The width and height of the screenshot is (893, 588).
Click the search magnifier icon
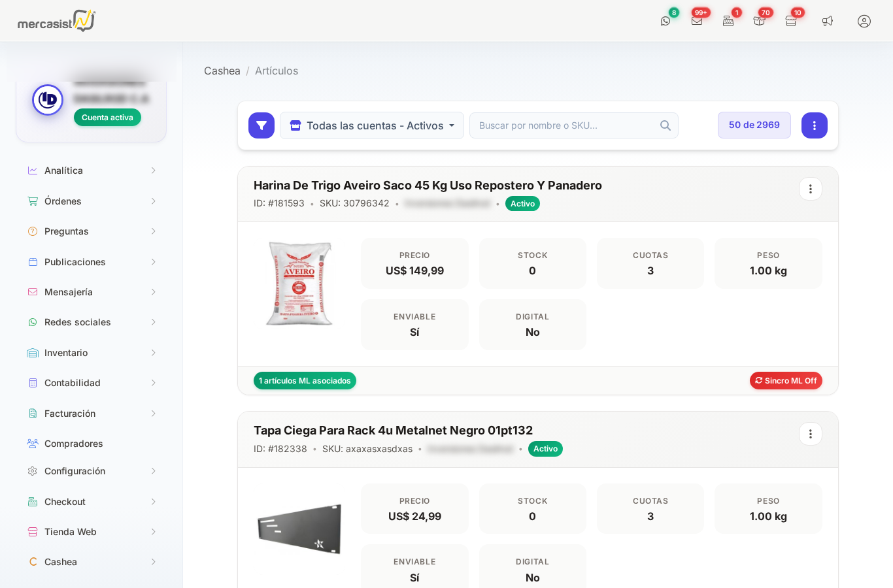(666, 125)
